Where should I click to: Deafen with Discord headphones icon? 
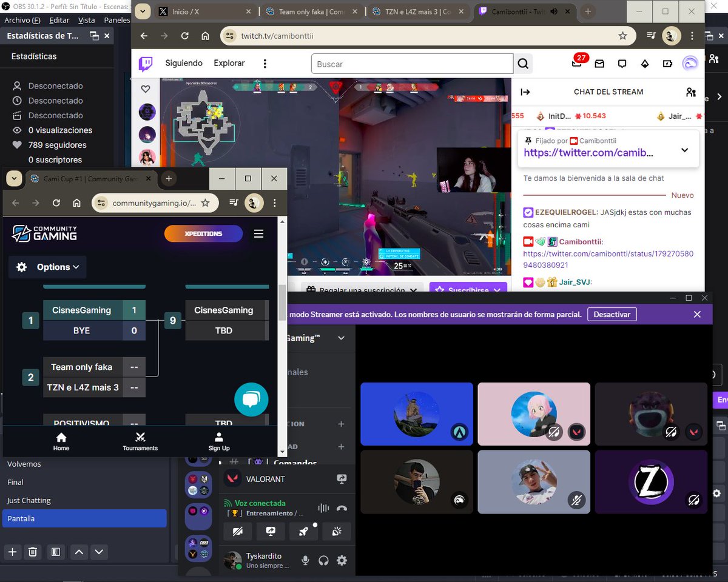pos(323,560)
